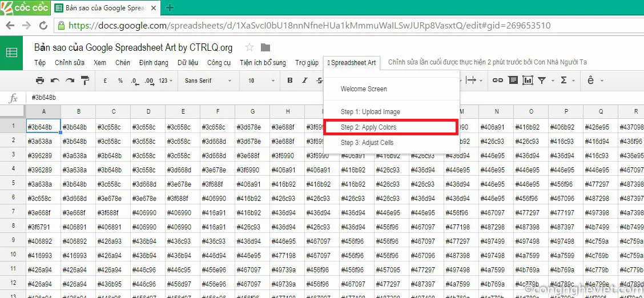Click the input tools ê icon
644x298 pixels.
pyautogui.click(x=590, y=80)
